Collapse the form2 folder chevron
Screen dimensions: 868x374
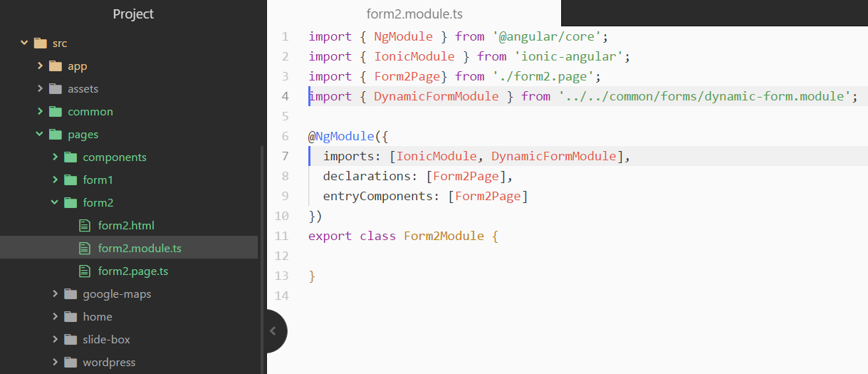pos(55,203)
